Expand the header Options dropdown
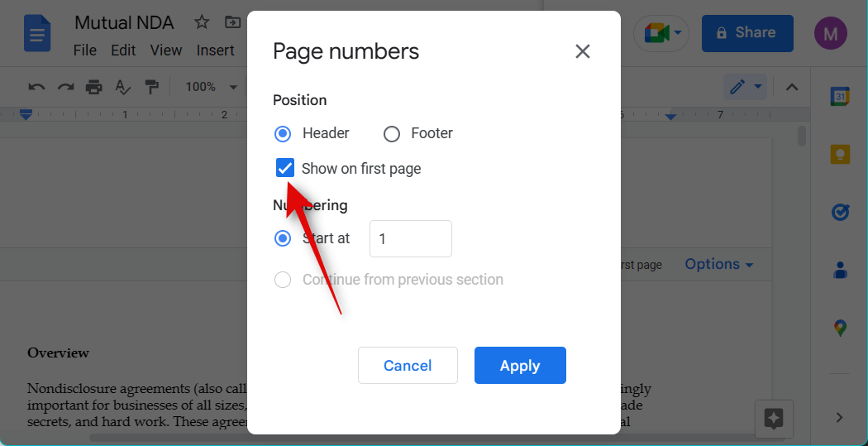Screen dimensions: 868x446 click(718, 265)
